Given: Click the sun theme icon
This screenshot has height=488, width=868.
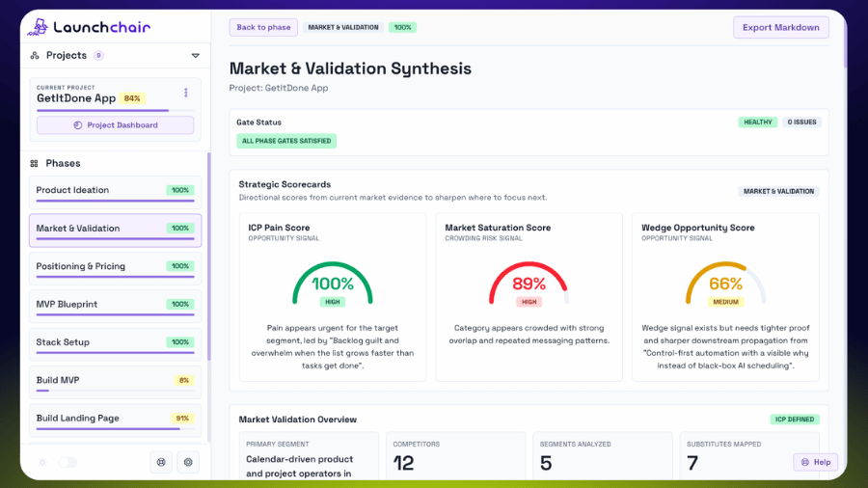Looking at the screenshot, I should [42, 462].
